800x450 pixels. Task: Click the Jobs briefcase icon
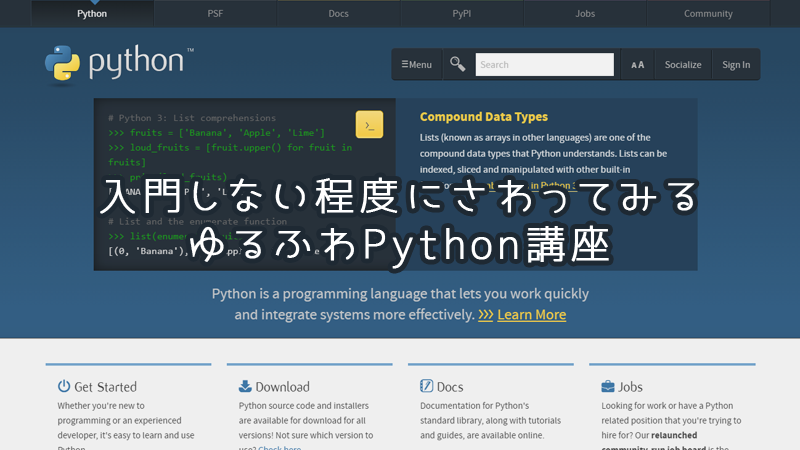point(608,386)
